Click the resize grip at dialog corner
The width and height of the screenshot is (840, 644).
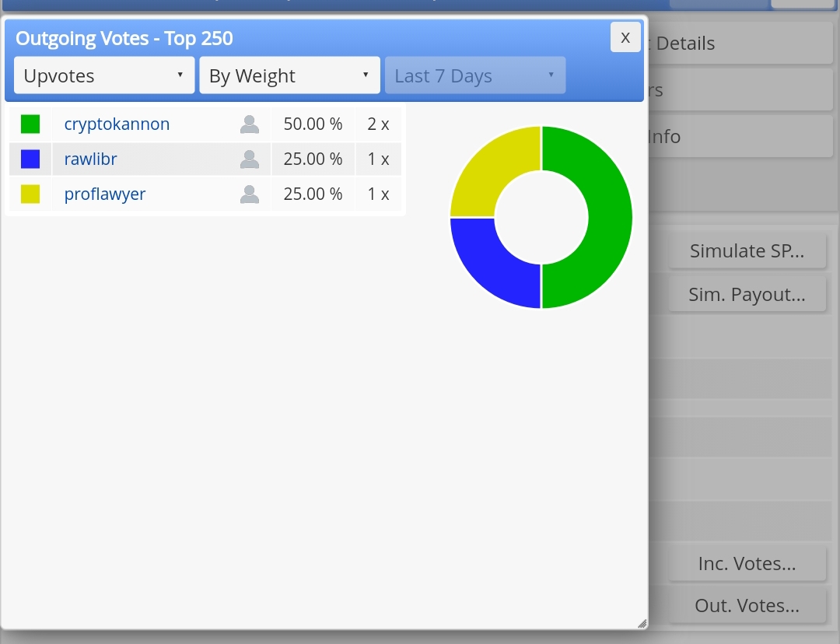tap(642, 624)
